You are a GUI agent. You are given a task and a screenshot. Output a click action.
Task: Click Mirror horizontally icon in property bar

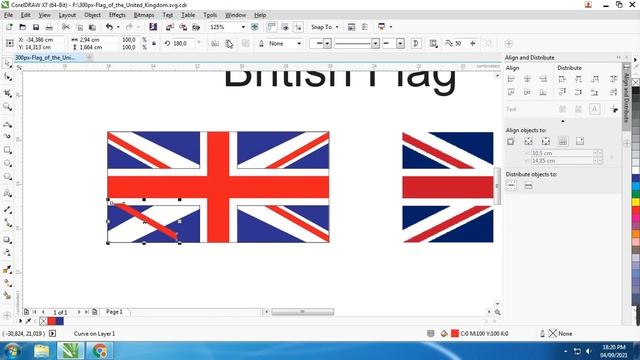(215, 43)
